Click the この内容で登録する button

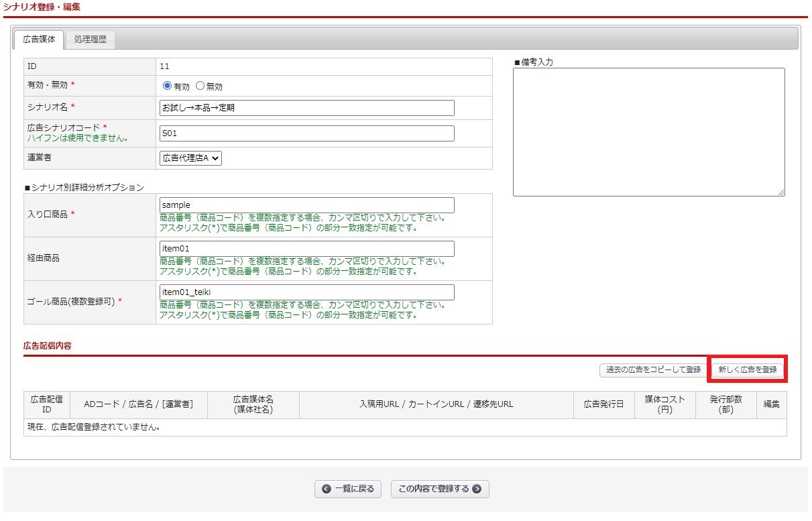click(440, 489)
